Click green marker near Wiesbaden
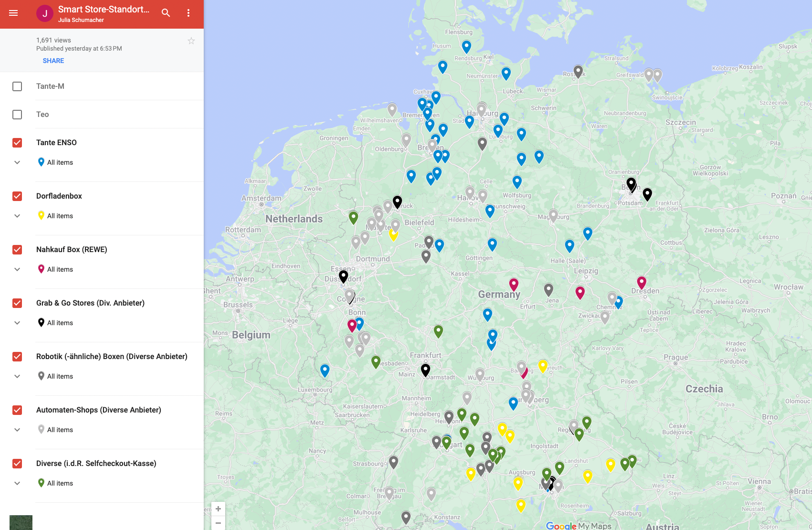 376,362
